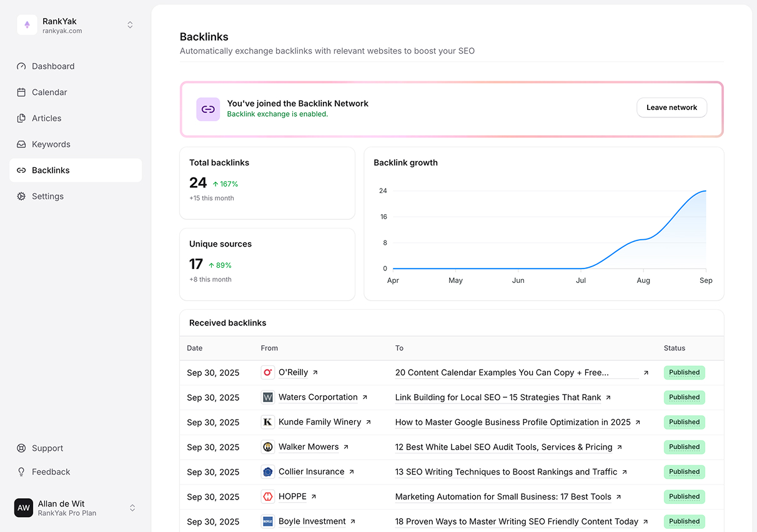Click the RankYak logo icon
The image size is (757, 532).
[27, 25]
